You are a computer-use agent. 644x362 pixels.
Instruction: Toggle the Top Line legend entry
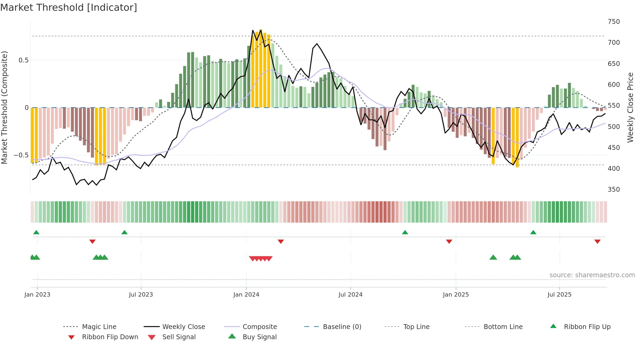(x=407, y=327)
